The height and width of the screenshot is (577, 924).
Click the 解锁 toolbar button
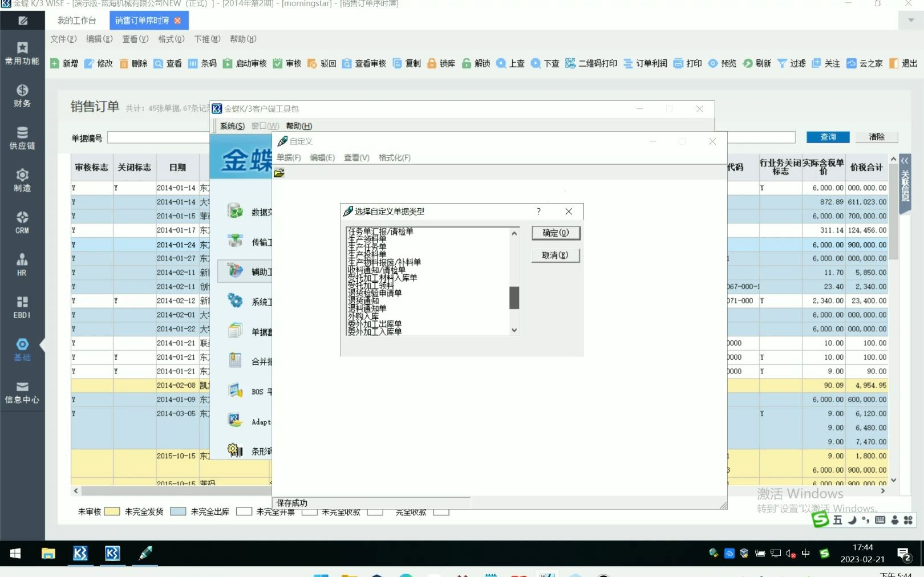pos(476,63)
